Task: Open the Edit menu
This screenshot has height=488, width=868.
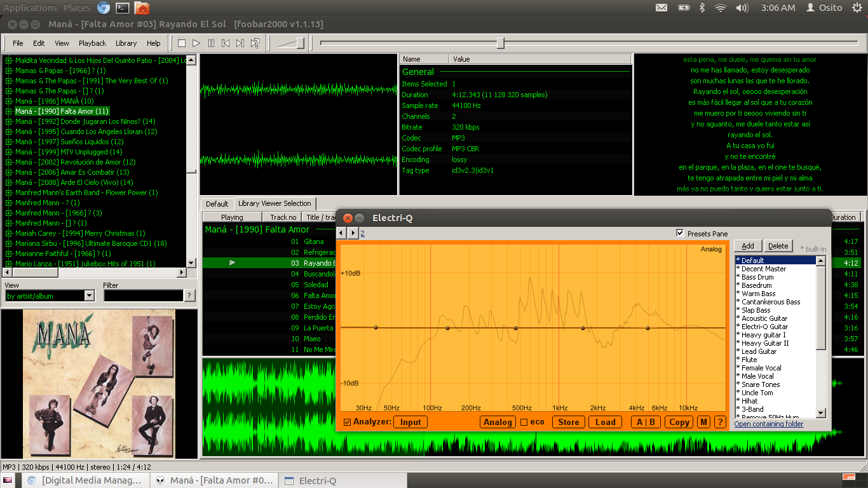Action: [39, 43]
